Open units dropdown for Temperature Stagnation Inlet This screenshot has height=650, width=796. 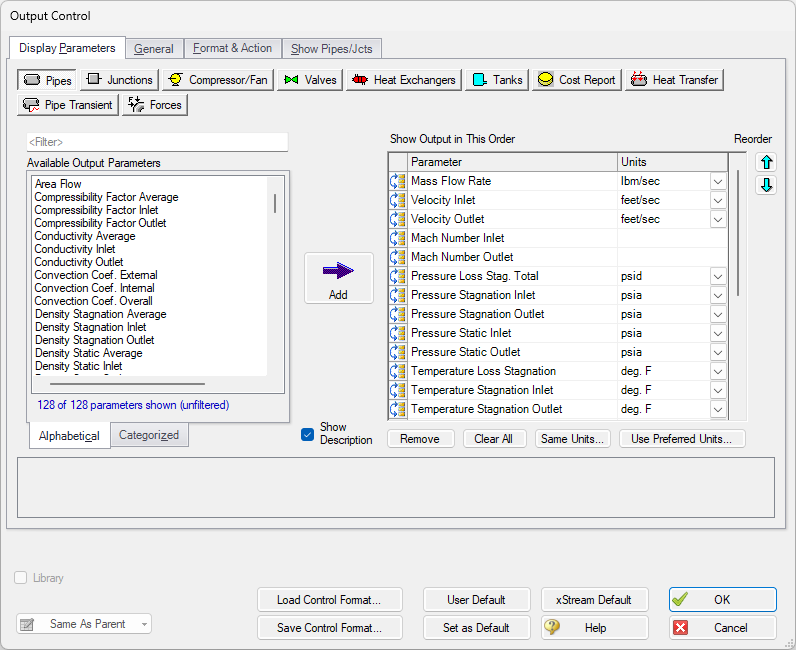(x=717, y=391)
